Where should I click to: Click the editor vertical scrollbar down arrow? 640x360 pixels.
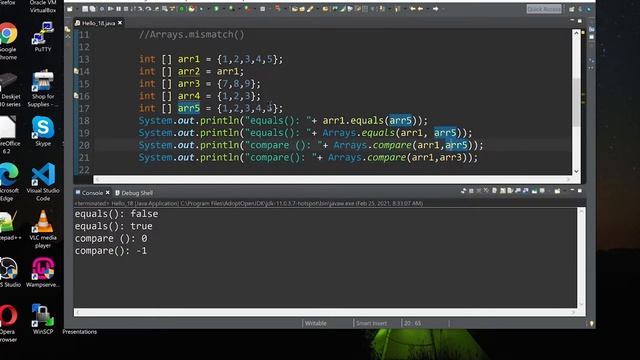[576, 171]
